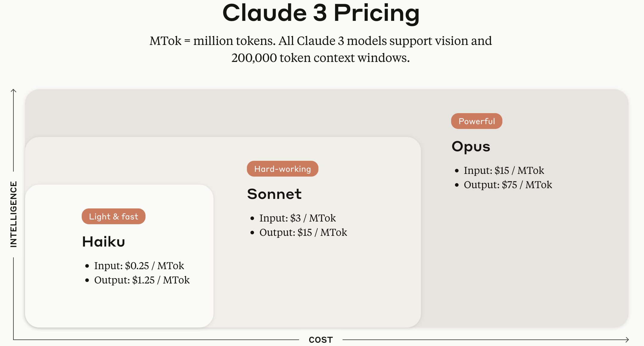Viewport: 644px width, 346px height.
Task: Click the MTok = million tokens subtitle
Action: [x=321, y=41]
